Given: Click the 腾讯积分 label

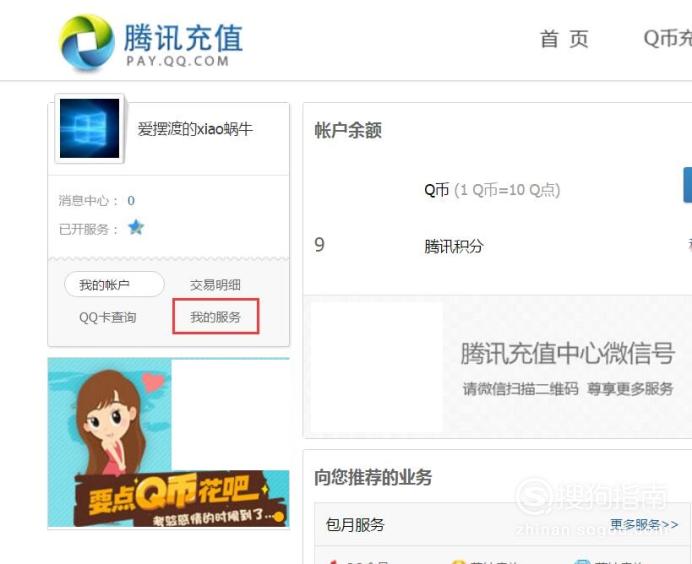Looking at the screenshot, I should pyautogui.click(x=454, y=246).
